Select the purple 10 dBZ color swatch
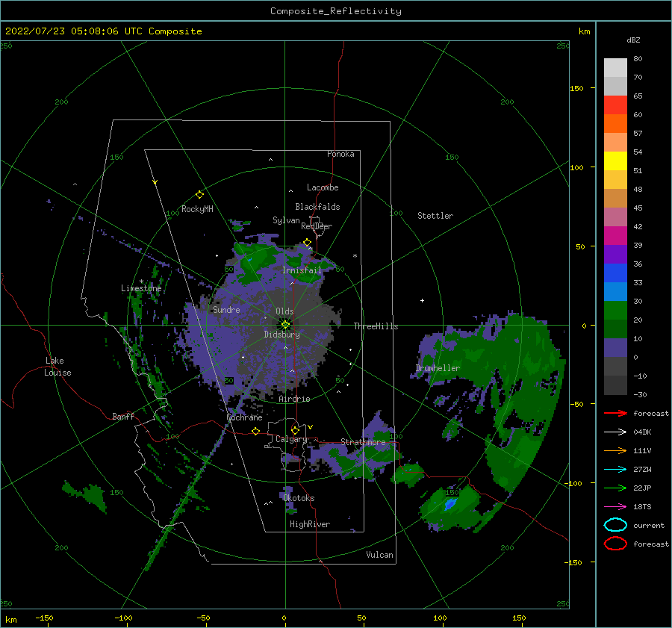672x628 pixels. tap(615, 348)
